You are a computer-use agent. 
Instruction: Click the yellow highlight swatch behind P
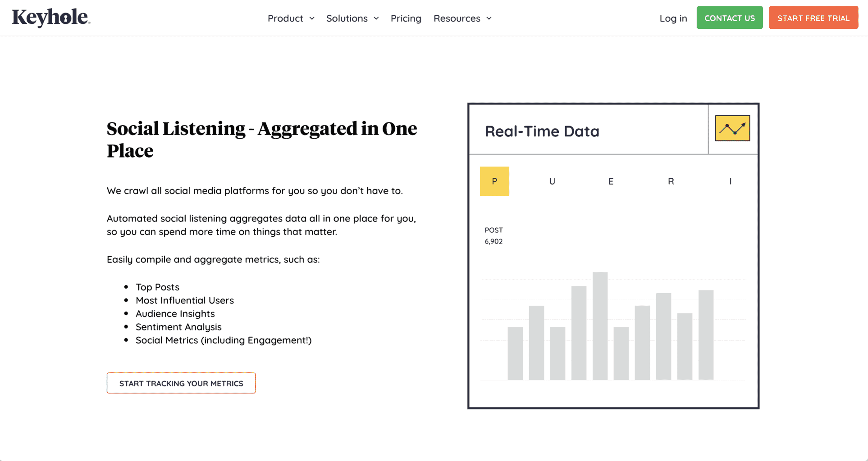point(494,181)
